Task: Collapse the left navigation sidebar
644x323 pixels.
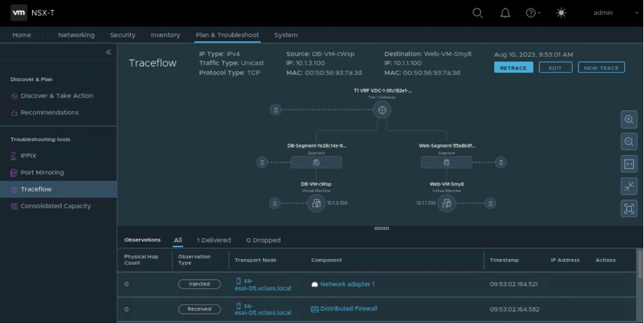Action: pos(108,52)
